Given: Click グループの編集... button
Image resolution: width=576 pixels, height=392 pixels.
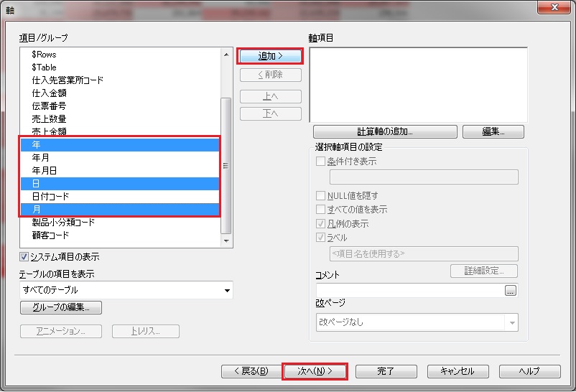Looking at the screenshot, I should point(61,307).
